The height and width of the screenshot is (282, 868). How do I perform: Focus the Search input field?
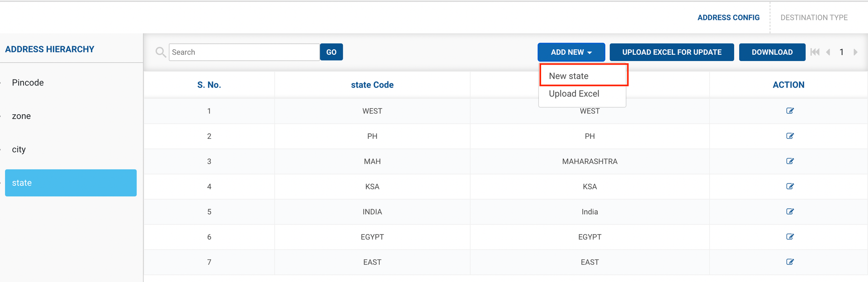coord(244,52)
